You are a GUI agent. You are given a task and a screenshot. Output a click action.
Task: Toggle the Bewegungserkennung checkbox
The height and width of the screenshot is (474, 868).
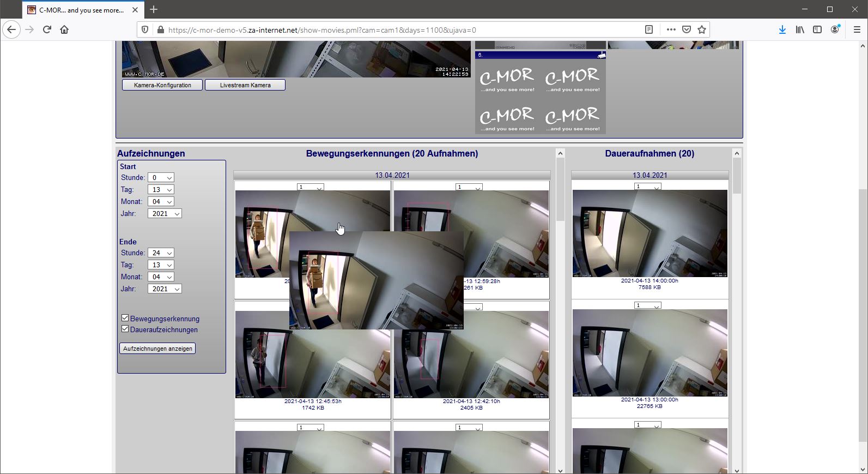(125, 318)
